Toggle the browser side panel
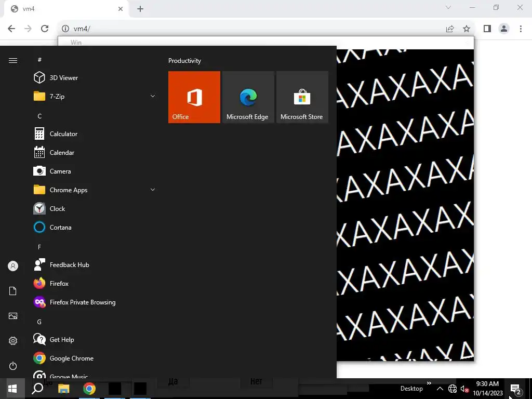The height and width of the screenshot is (399, 532). tap(487, 29)
